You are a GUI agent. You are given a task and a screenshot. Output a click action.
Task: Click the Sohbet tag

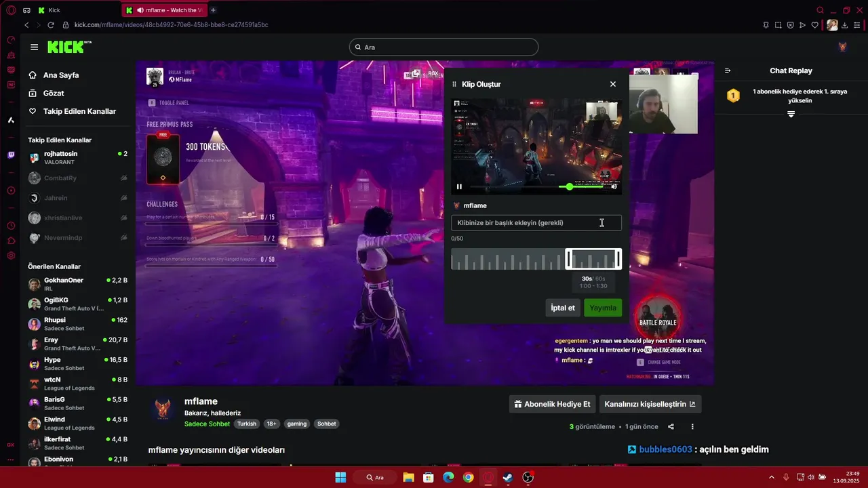[327, 424]
